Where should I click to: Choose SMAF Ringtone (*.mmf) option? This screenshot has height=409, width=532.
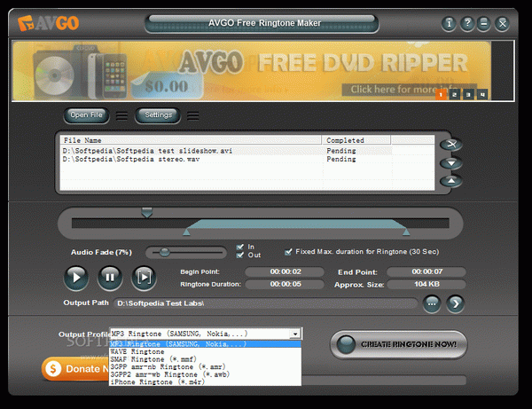coord(206,359)
